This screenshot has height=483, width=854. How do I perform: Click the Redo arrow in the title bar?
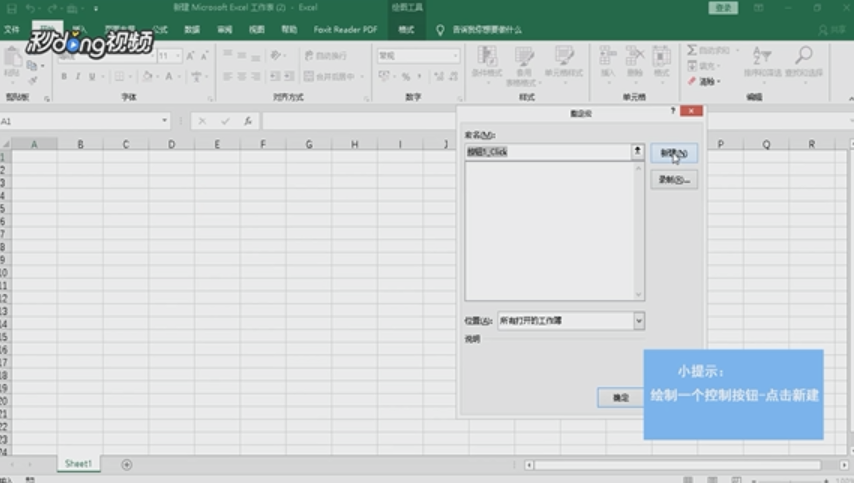point(52,8)
